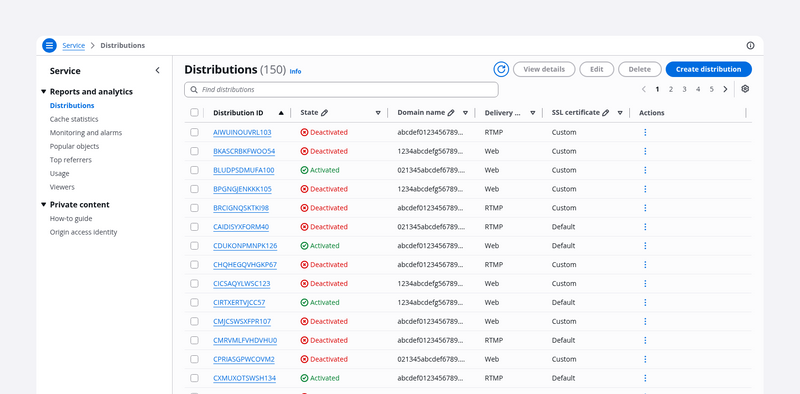Viewport: 800px width, 394px height.
Task: Select Monitoring and alarms sidebar item
Action: (x=86, y=133)
